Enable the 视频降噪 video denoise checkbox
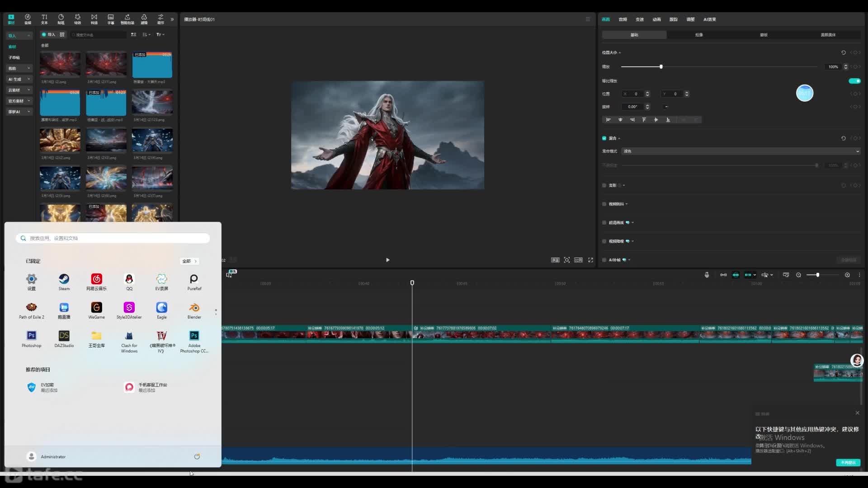 pos(604,241)
